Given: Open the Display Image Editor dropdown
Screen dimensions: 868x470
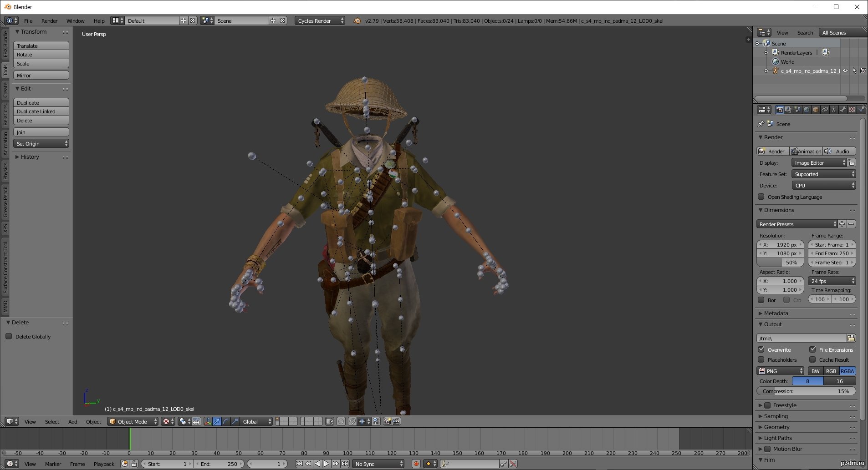Looking at the screenshot, I should (819, 162).
